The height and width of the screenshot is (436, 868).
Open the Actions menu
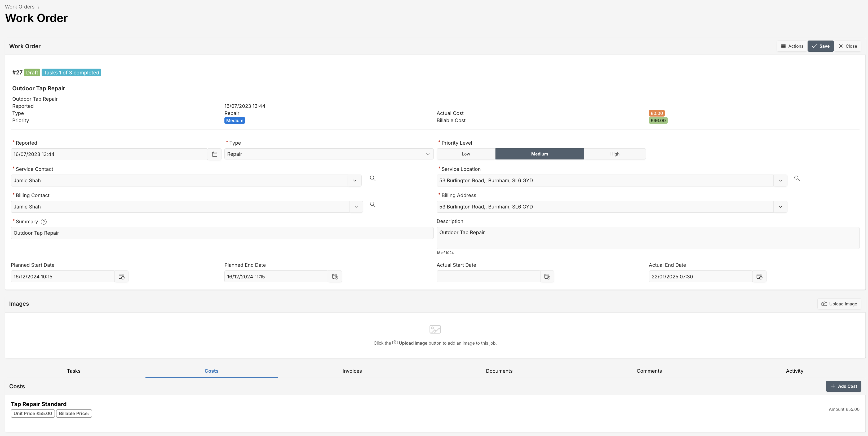[x=792, y=46]
